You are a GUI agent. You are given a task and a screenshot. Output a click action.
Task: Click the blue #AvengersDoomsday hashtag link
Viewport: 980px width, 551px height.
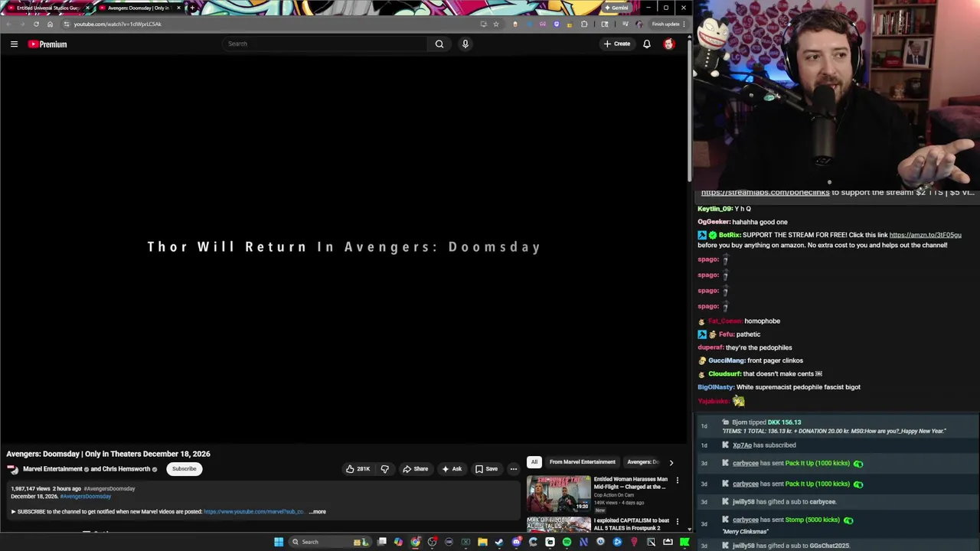coord(85,497)
